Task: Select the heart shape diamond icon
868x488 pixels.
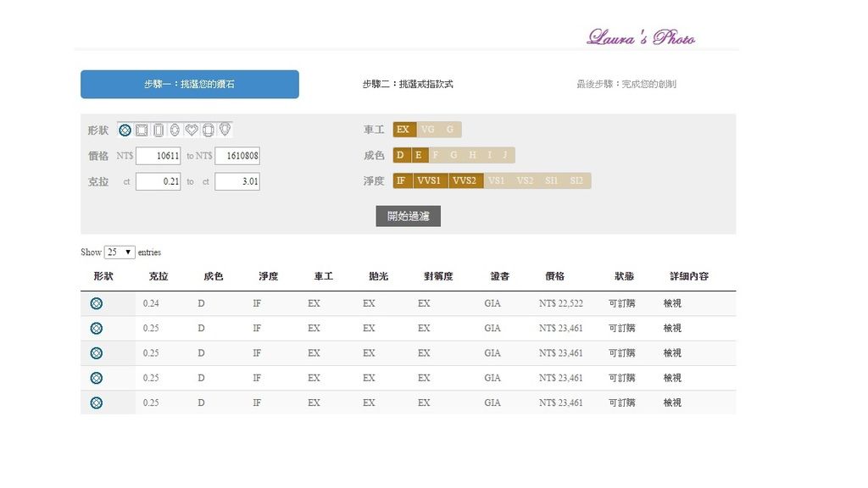Action: point(191,130)
